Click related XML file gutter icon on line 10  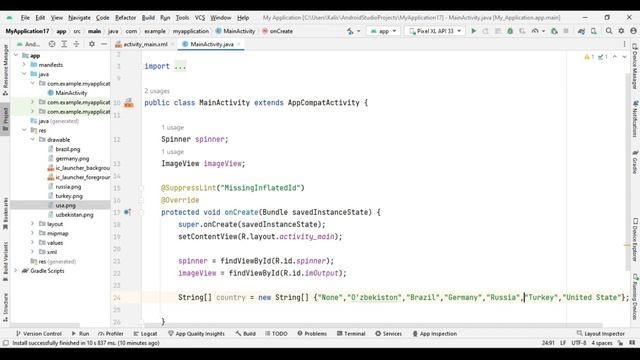129,103
